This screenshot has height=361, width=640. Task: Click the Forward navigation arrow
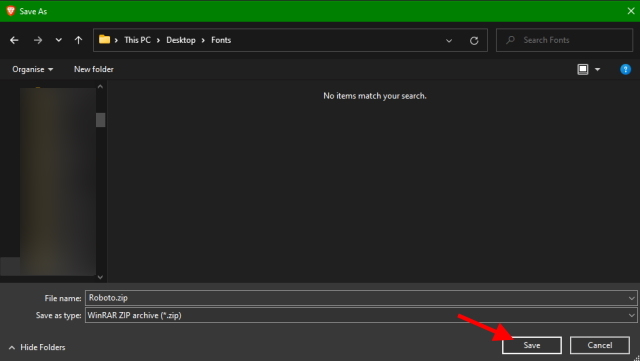click(x=38, y=40)
